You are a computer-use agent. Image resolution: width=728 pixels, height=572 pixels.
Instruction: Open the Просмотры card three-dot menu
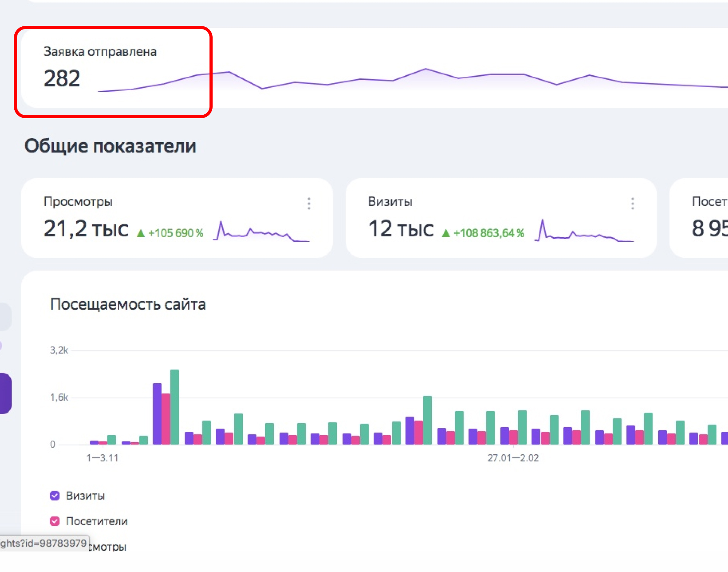[309, 203]
